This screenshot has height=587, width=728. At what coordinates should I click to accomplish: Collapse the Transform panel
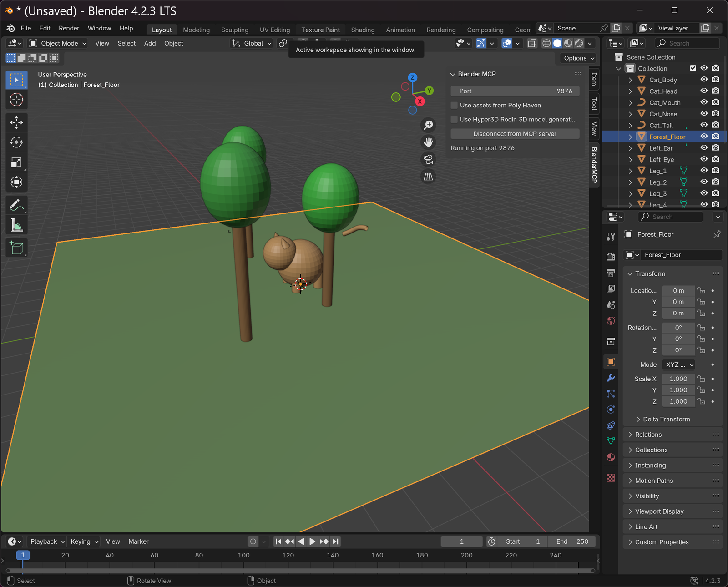(672, 273)
